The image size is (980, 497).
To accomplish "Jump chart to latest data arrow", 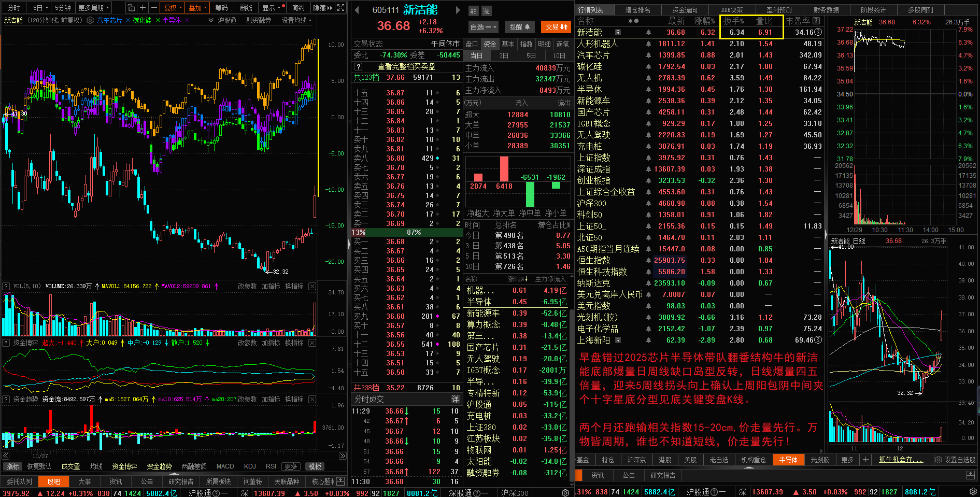I will [x=343, y=456].
